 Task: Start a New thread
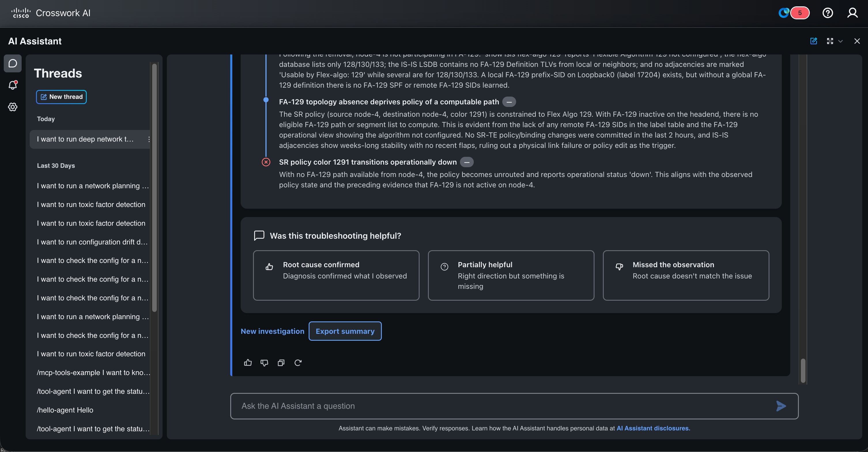click(x=61, y=97)
